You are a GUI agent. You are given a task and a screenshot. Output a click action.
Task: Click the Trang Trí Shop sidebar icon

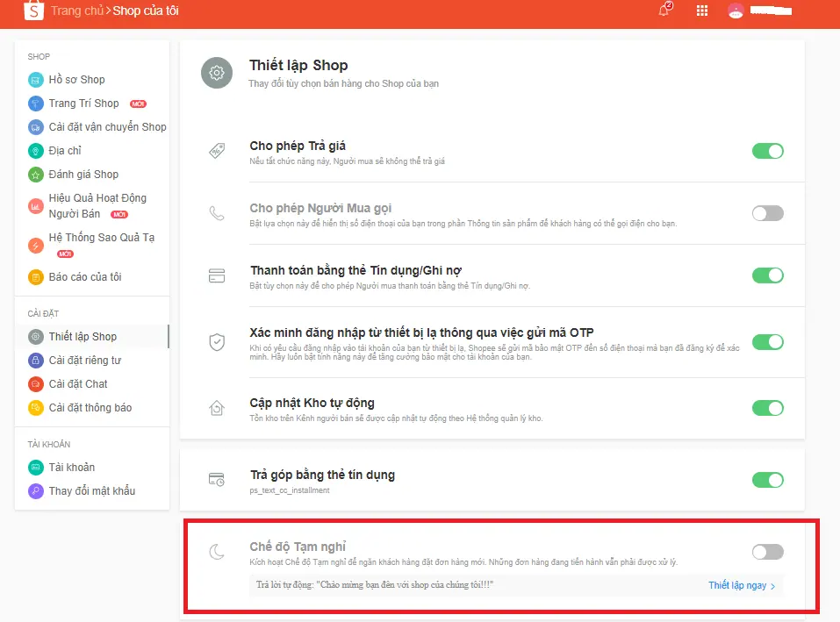coord(35,104)
